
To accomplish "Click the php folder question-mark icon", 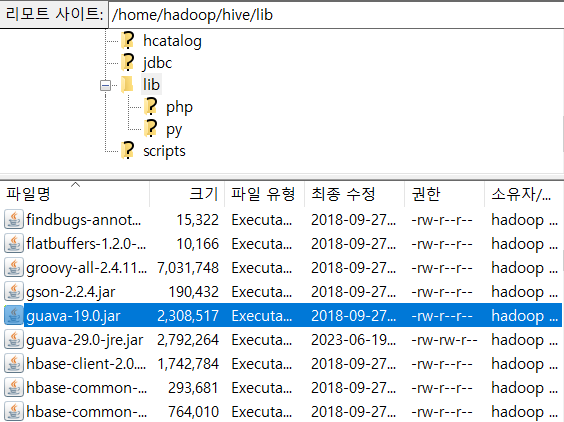I will pyautogui.click(x=151, y=106).
